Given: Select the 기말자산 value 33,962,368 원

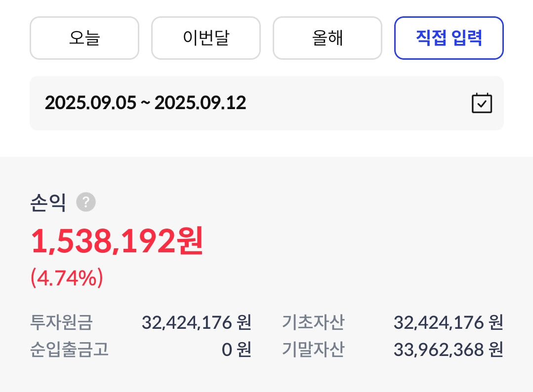Looking at the screenshot, I should 448,350.
